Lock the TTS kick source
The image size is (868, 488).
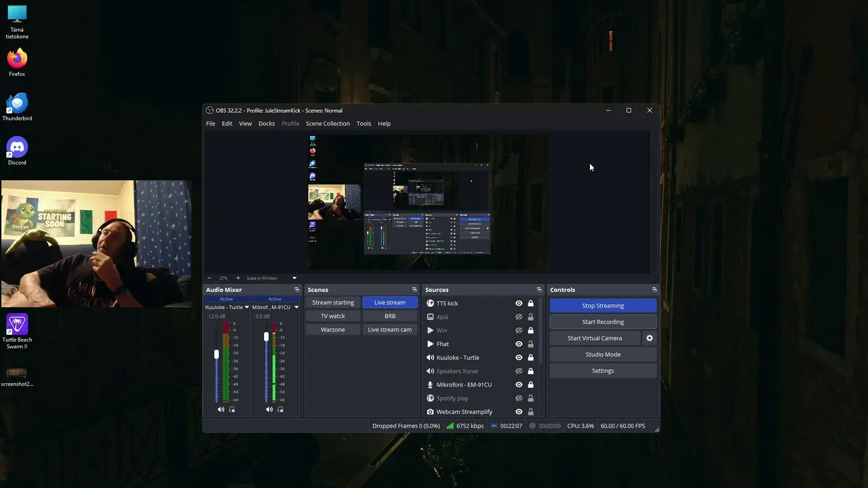pyautogui.click(x=531, y=304)
